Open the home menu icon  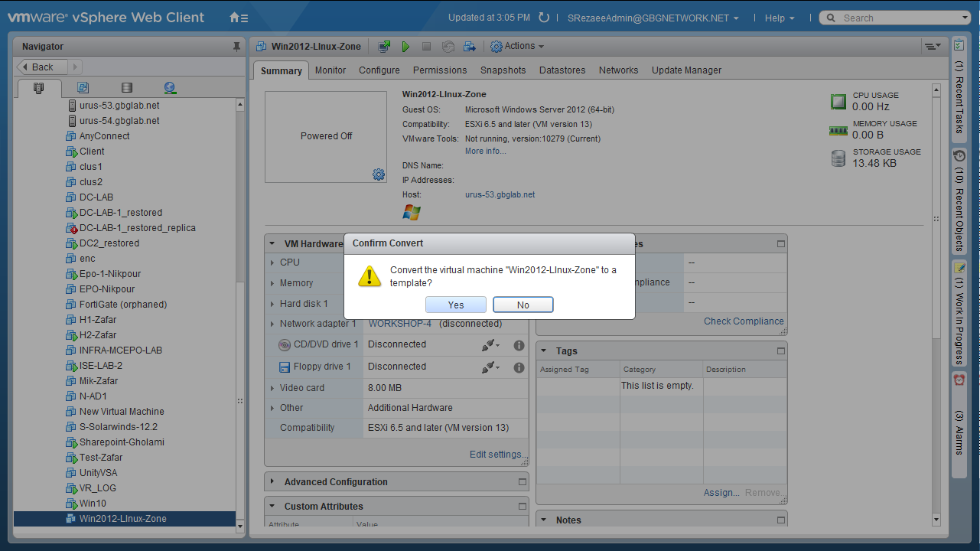pyautogui.click(x=239, y=18)
